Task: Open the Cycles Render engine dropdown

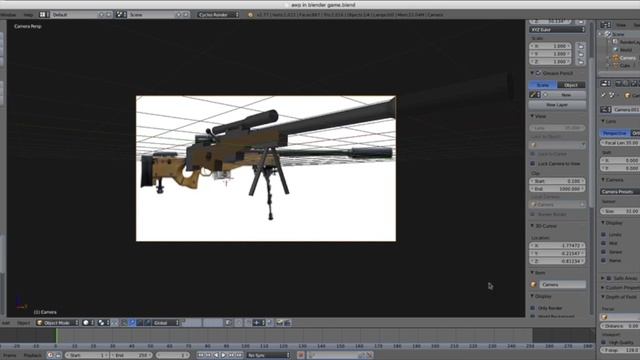Action: (218, 15)
